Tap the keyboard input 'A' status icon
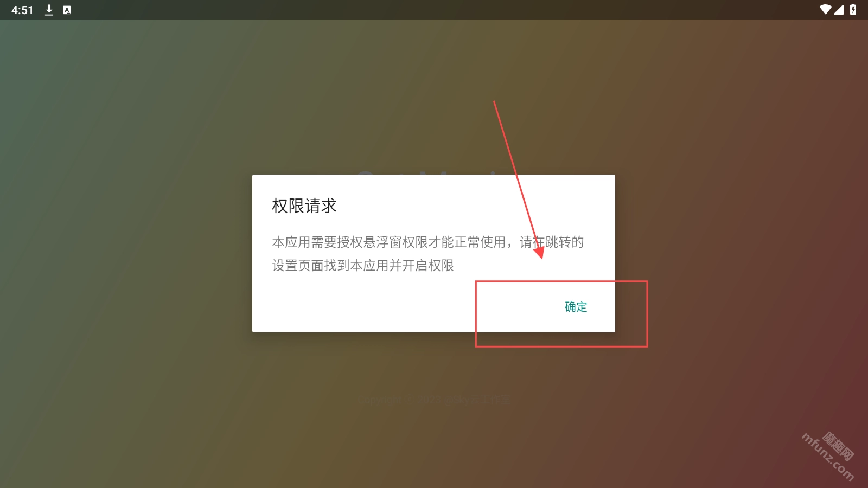Screen dimensions: 868x488 [67, 10]
